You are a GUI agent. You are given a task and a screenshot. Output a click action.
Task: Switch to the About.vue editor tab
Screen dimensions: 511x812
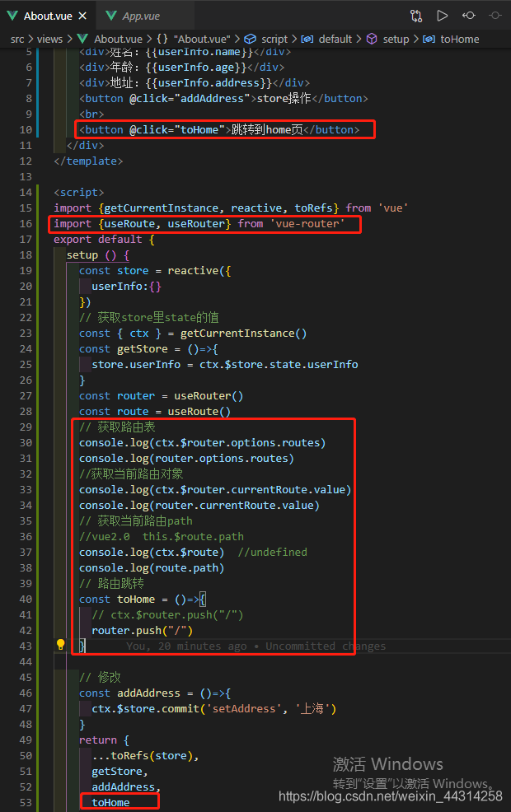pyautogui.click(x=47, y=16)
